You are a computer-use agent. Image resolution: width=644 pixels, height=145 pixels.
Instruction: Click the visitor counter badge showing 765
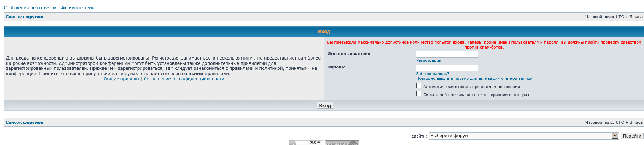click(306, 143)
